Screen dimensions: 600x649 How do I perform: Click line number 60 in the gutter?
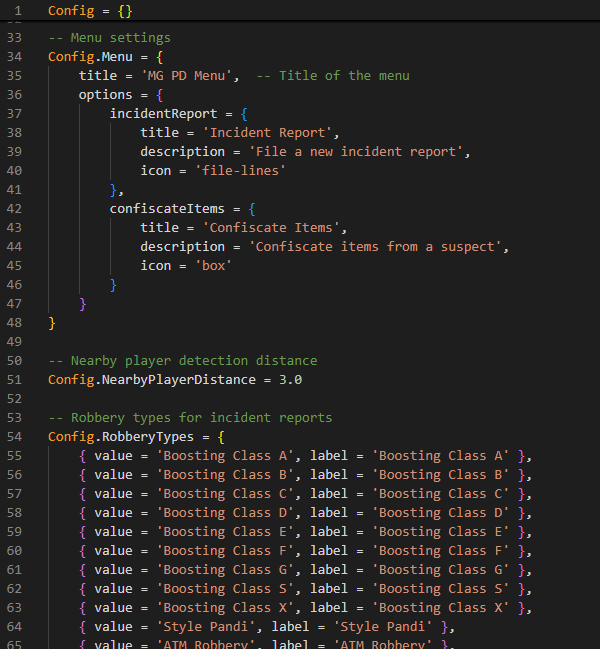coord(14,550)
